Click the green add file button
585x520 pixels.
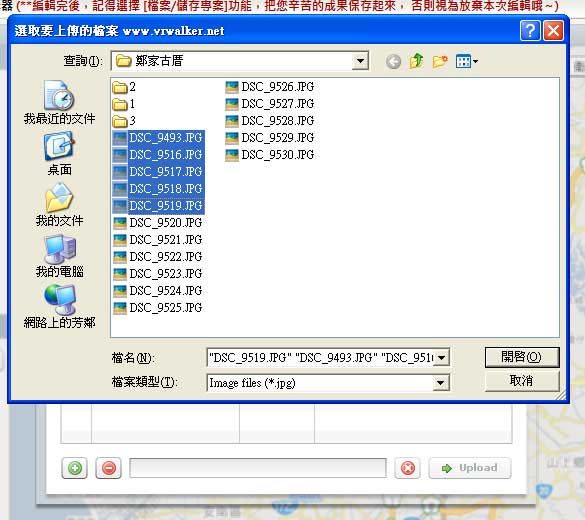coord(75,468)
